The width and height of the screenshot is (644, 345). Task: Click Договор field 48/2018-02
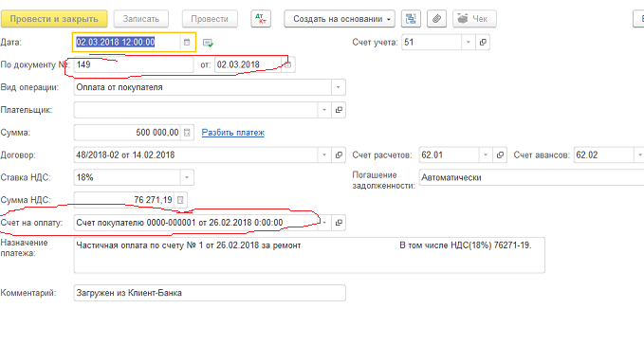[196, 155]
